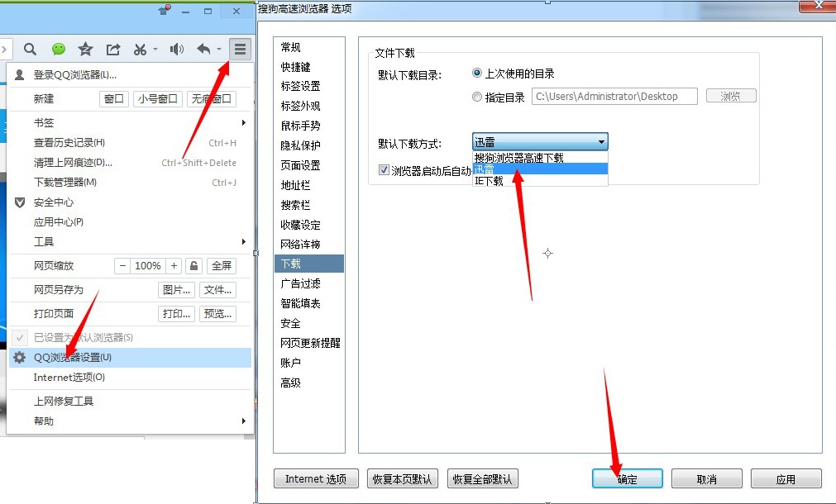
Task: Open the scissors tool dropdown arrow
Action: click(155, 49)
